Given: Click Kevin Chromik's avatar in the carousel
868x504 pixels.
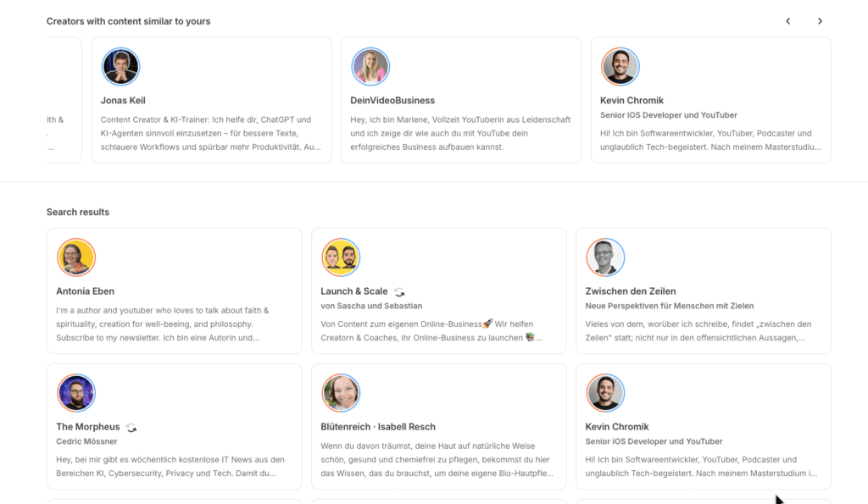Looking at the screenshot, I should (x=620, y=67).
